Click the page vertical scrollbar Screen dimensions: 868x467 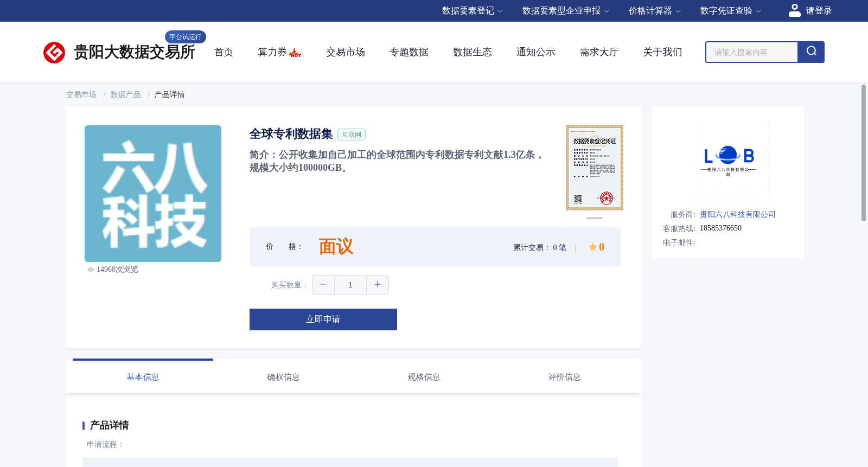coord(864,153)
